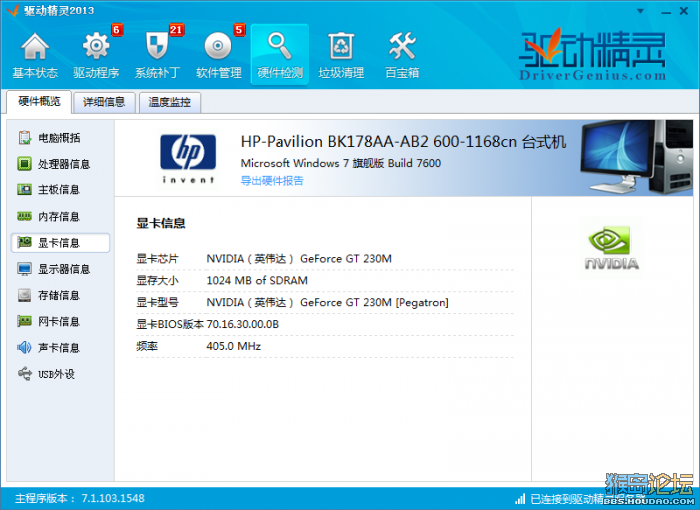700x510 pixels.
Task: Select 存储信息 in the sidebar
Action: tap(60, 295)
